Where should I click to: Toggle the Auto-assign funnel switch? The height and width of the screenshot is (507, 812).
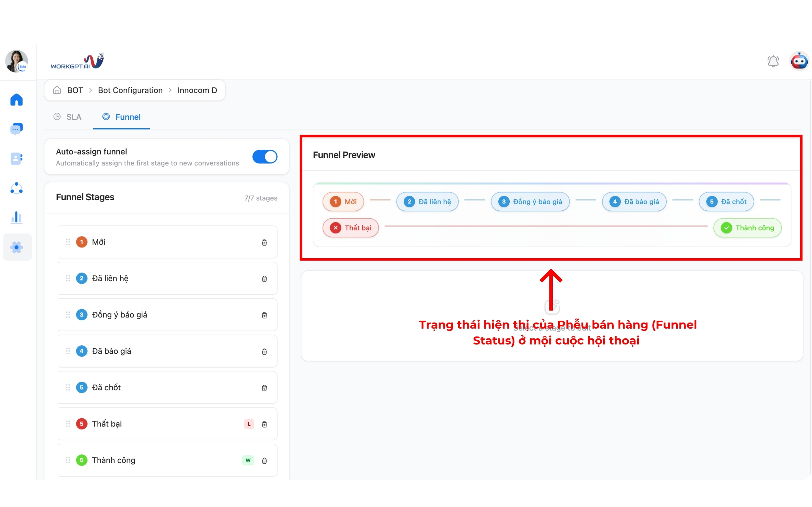(265, 157)
